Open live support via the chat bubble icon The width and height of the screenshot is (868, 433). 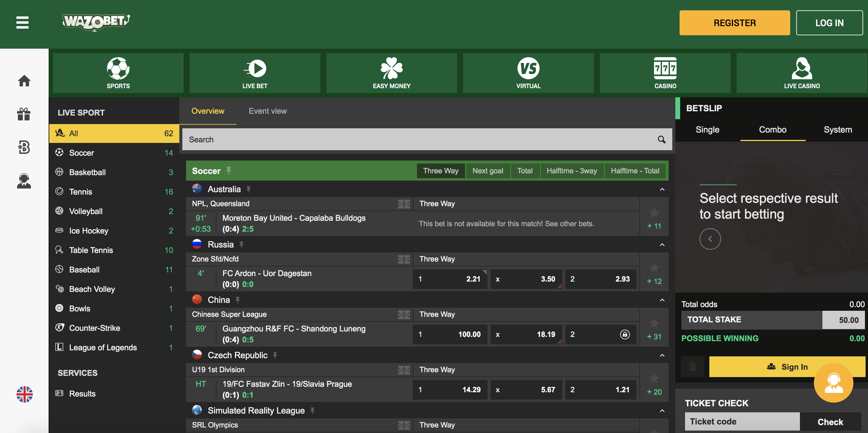coord(834,383)
